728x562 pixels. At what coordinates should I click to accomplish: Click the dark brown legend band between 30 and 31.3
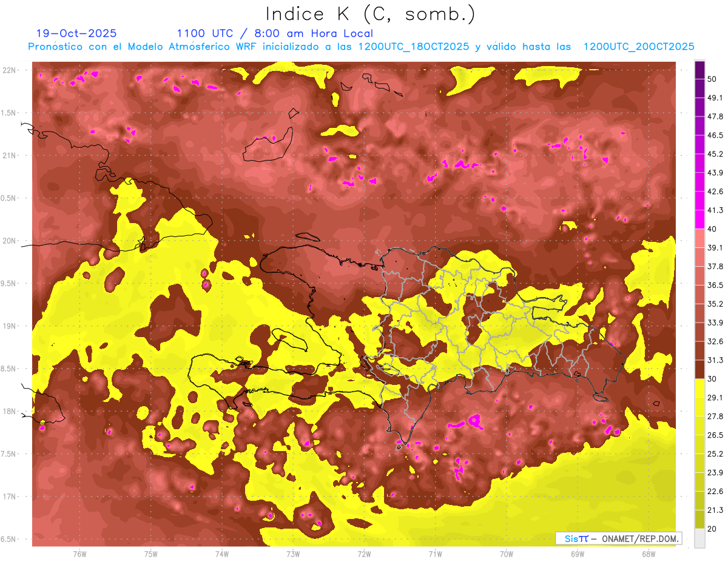(700, 370)
